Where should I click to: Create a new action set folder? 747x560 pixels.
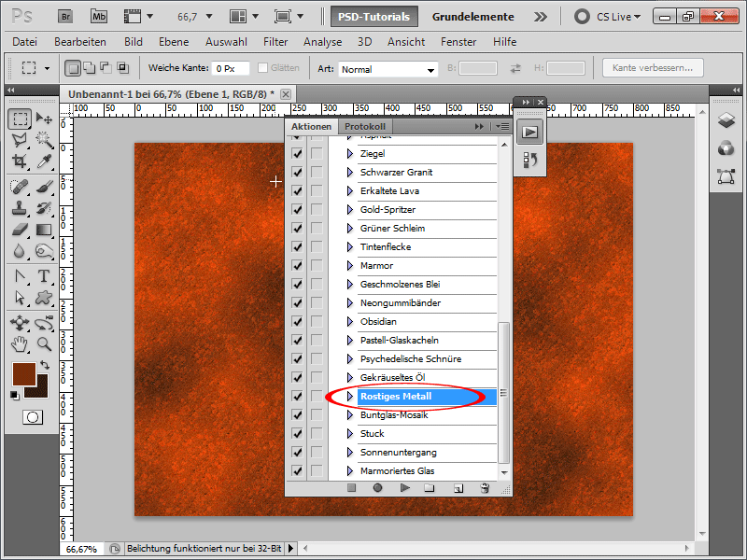[430, 487]
